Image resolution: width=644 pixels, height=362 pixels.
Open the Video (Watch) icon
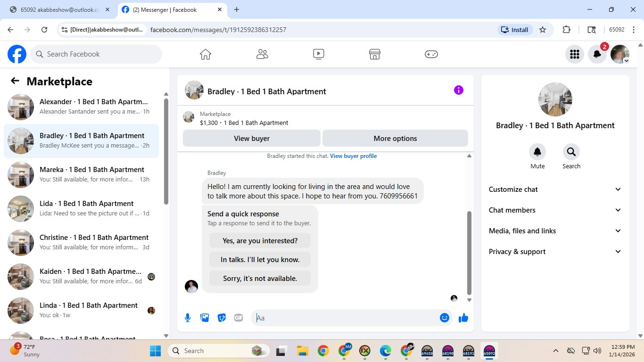(x=318, y=54)
